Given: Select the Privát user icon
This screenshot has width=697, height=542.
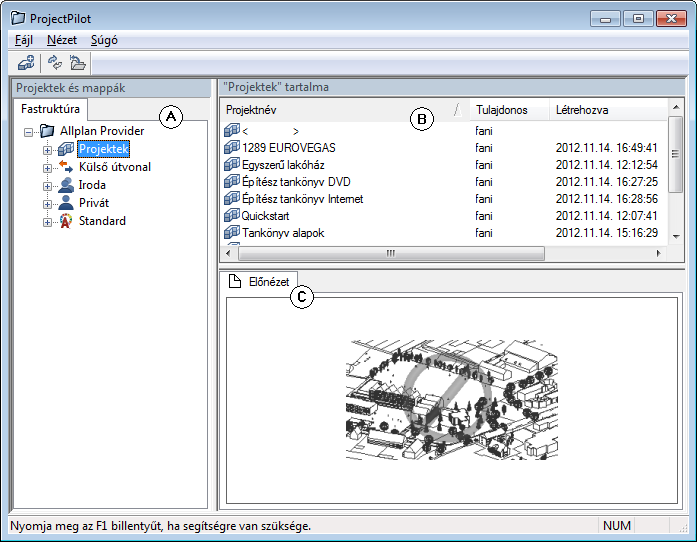Looking at the screenshot, I should pos(66,203).
